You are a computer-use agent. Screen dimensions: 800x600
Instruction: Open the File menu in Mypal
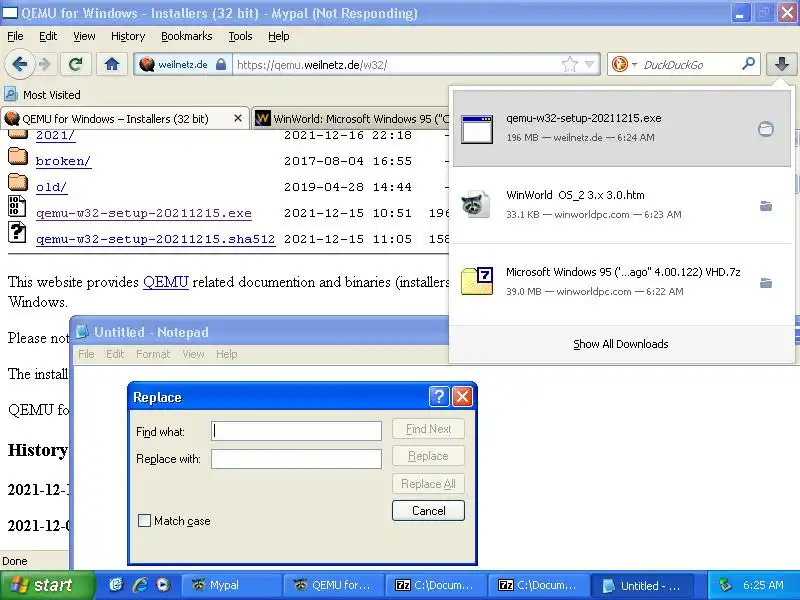tap(15, 36)
